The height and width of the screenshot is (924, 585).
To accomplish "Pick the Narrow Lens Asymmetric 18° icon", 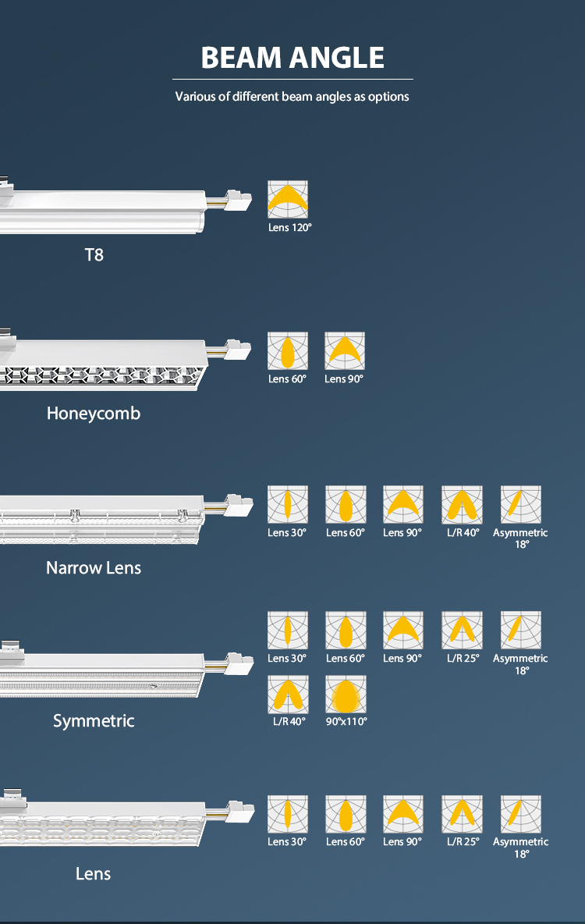I will (520, 505).
